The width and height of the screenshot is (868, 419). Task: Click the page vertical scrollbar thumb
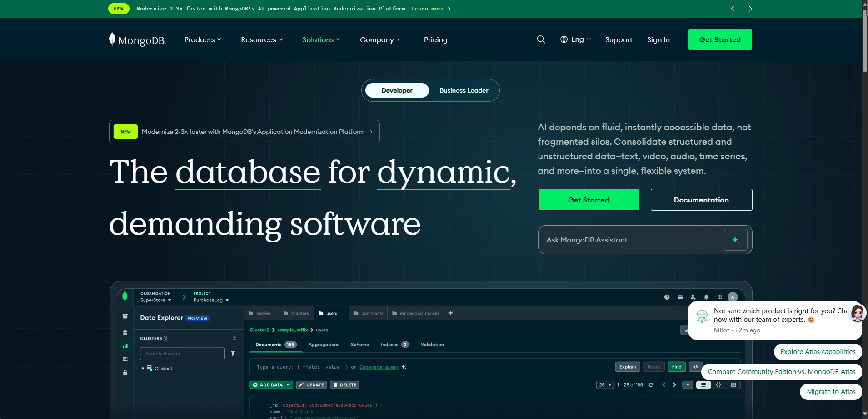coord(864,41)
